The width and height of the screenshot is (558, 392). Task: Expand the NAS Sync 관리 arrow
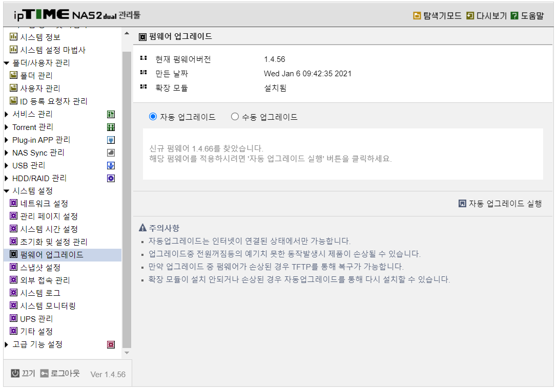coord(7,153)
